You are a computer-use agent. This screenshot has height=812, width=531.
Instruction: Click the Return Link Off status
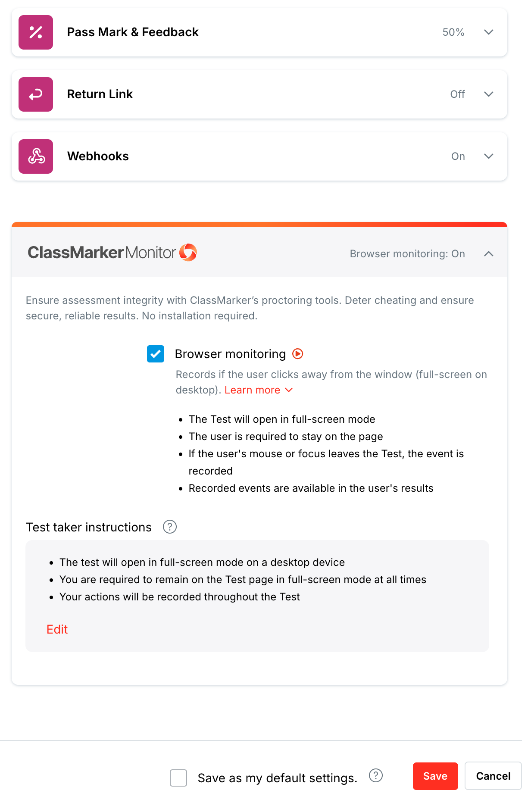click(457, 94)
